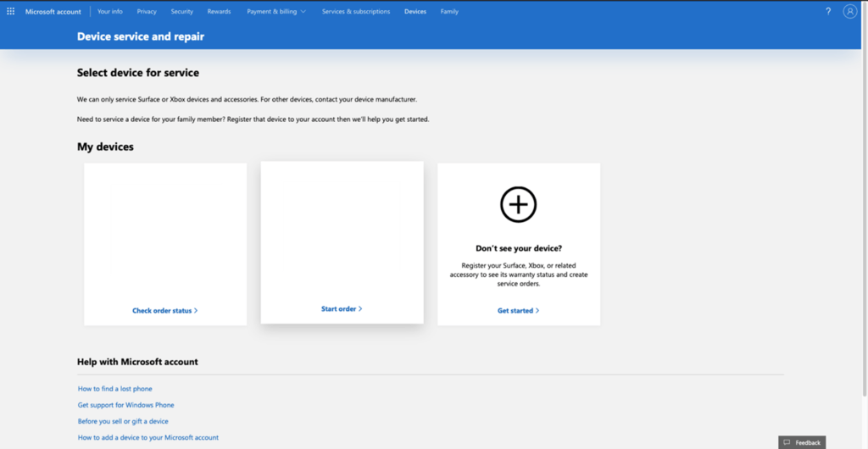
Task: Select the first device card
Action: click(x=165, y=244)
